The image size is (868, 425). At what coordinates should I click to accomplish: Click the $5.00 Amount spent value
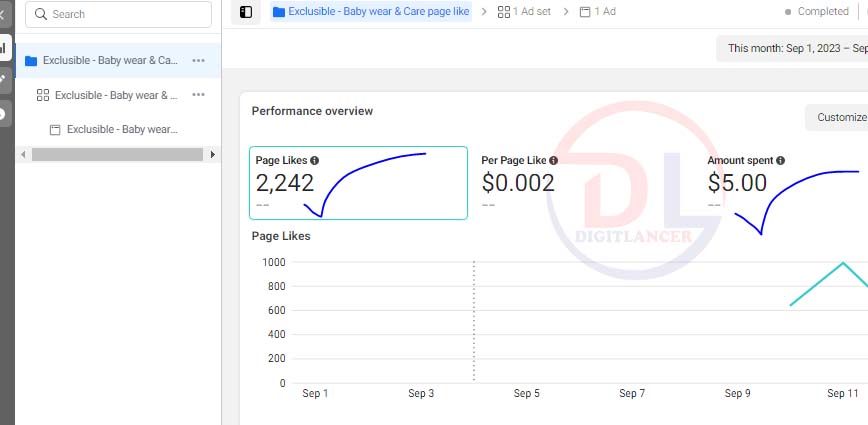pos(737,183)
